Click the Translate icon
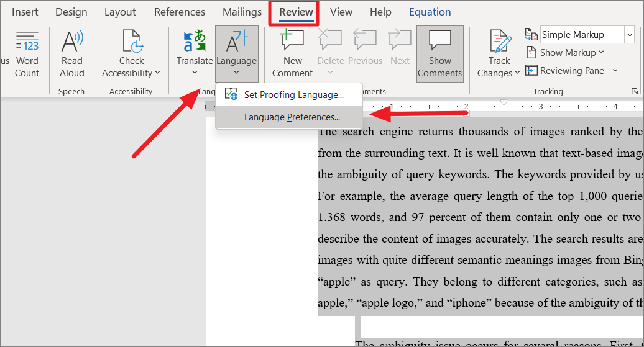Viewport: 644px width, 347px height. (x=195, y=42)
